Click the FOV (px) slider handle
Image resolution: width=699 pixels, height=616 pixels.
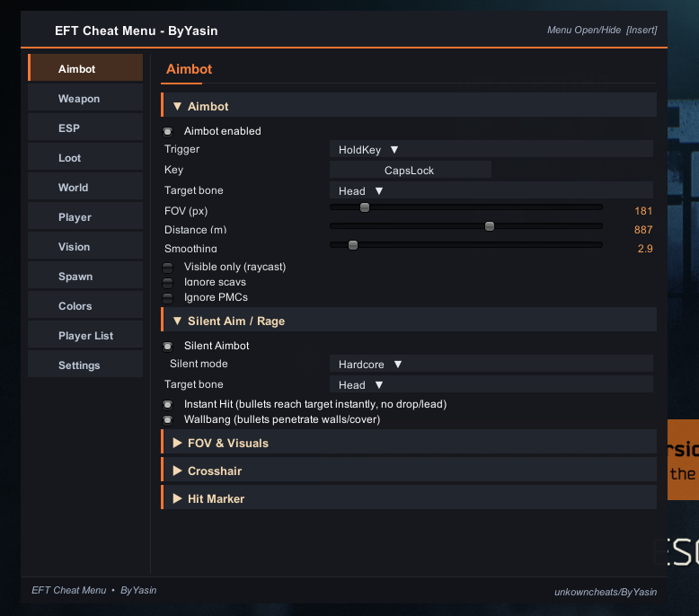click(x=365, y=207)
